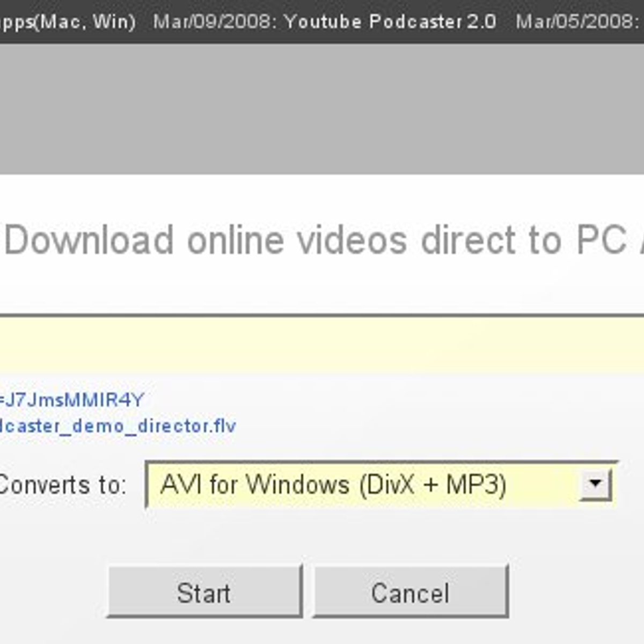Viewport: 644px width, 644px height.
Task: Open the Youtube Podcaster 2.0 news item
Action: click(390, 21)
